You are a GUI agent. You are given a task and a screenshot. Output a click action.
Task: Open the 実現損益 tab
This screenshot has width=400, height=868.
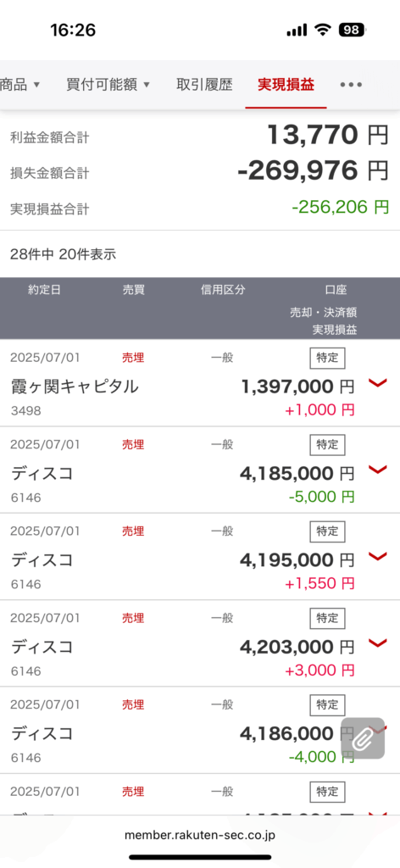click(x=286, y=85)
